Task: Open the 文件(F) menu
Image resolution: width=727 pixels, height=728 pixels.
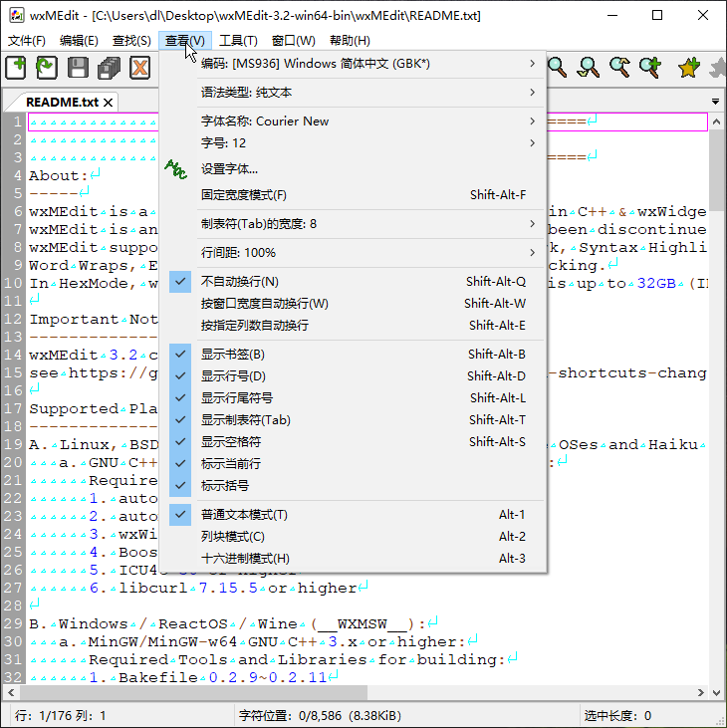Action: [x=27, y=41]
